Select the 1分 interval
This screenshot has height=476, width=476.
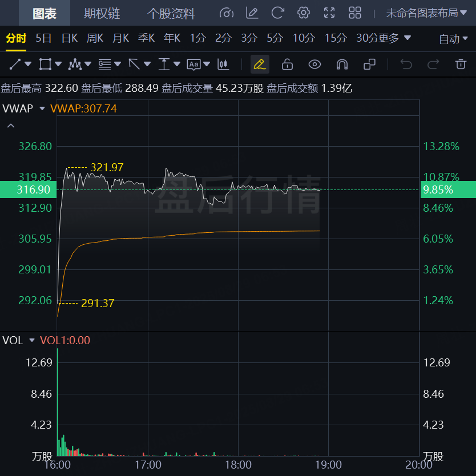coord(198,38)
